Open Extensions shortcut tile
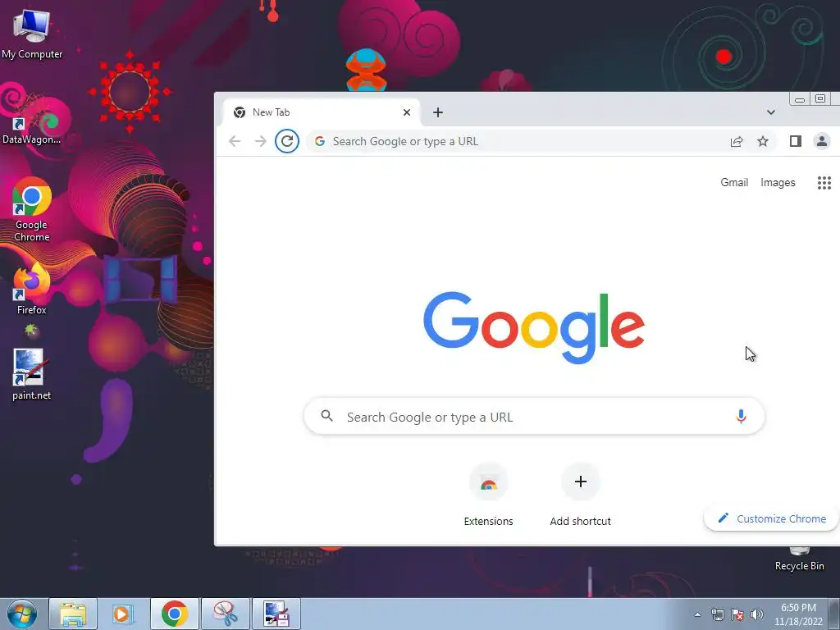This screenshot has height=630, width=840. tap(489, 495)
